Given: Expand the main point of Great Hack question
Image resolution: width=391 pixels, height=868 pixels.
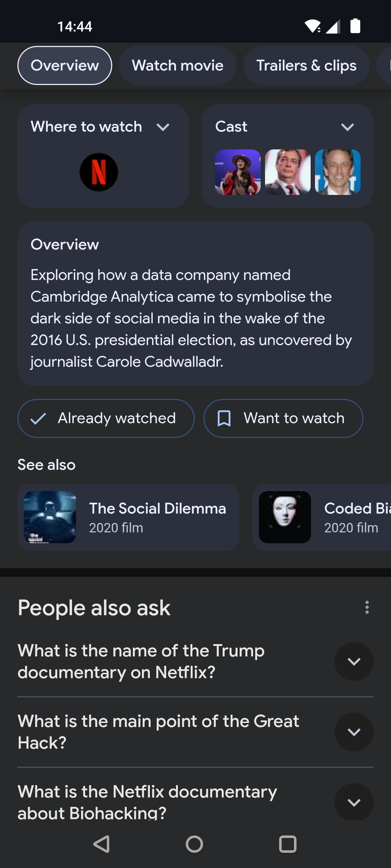Looking at the screenshot, I should tap(354, 732).
